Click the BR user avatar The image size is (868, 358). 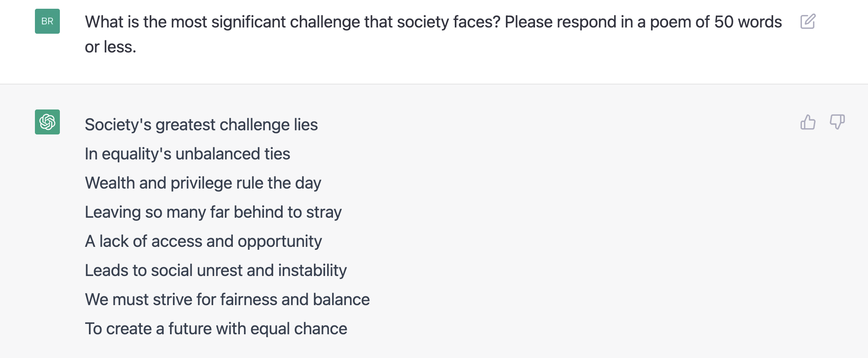47,21
